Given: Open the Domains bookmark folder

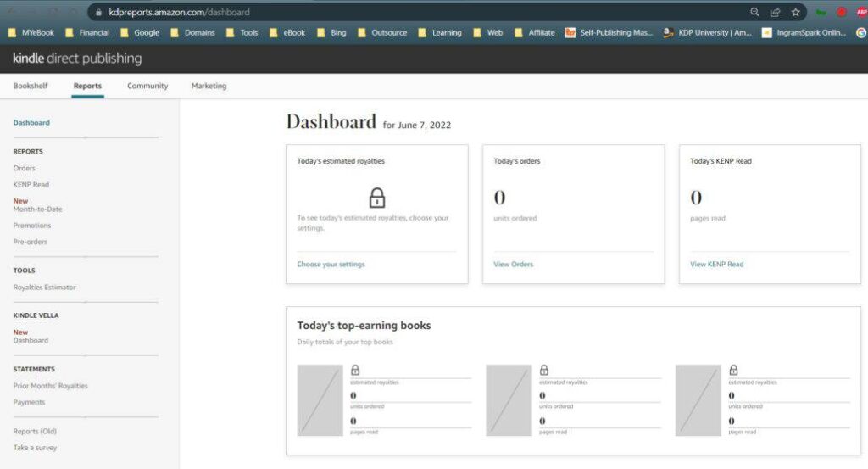Looking at the screenshot, I should [192, 33].
